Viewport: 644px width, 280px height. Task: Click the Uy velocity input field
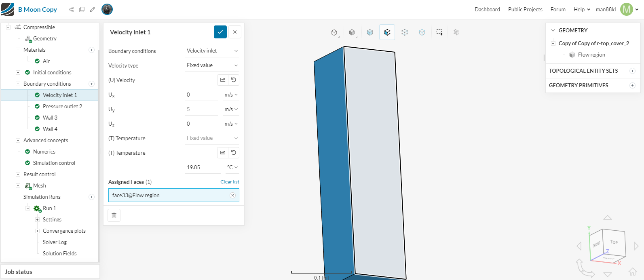[203, 109]
